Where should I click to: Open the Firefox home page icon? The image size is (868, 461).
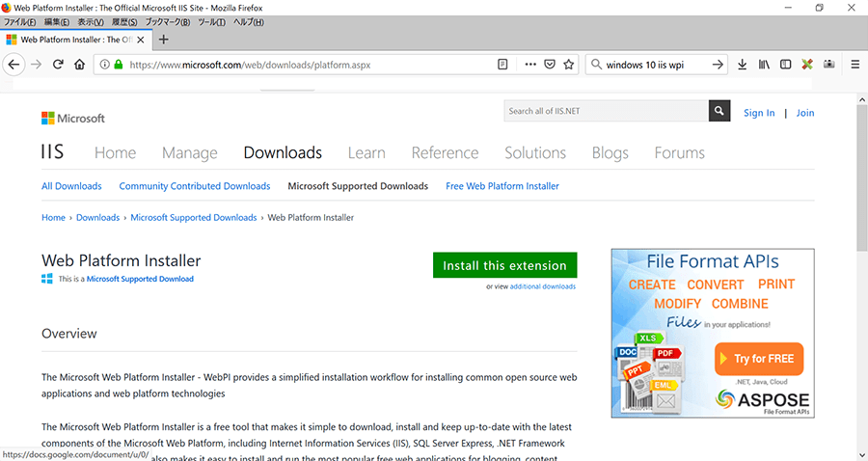[x=80, y=65]
